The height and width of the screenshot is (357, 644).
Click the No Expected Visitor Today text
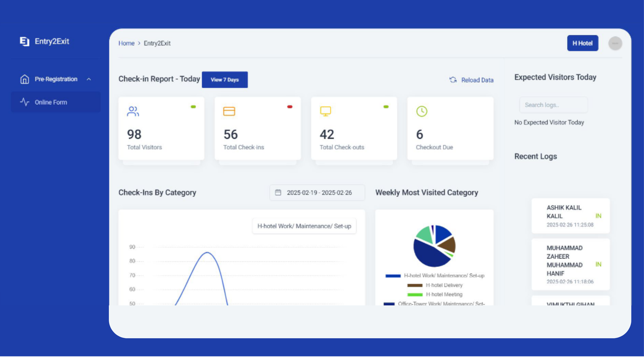click(x=549, y=123)
